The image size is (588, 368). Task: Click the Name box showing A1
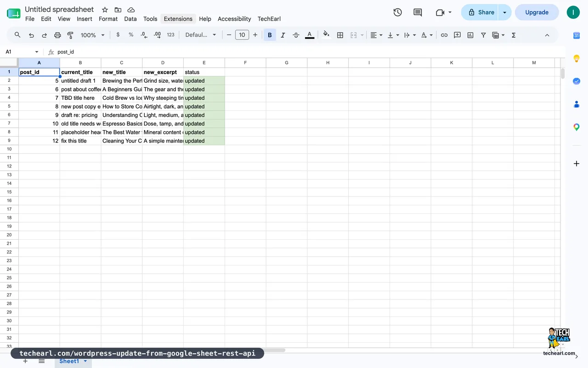pyautogui.click(x=22, y=52)
